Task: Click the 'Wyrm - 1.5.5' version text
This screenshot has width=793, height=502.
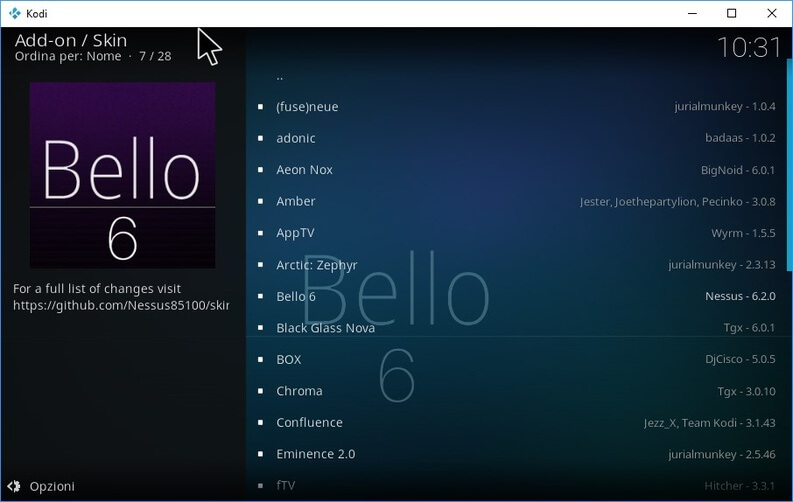Action: coord(743,233)
